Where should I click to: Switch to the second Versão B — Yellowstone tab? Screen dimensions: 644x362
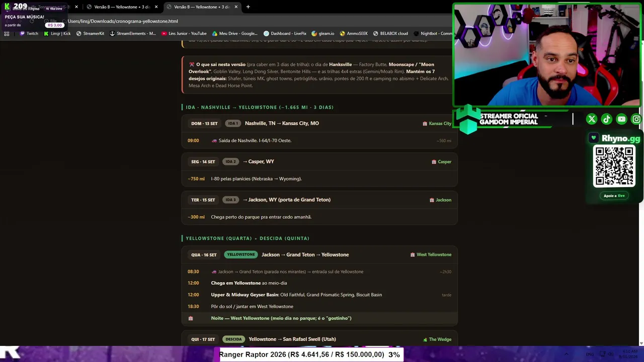(x=122, y=7)
